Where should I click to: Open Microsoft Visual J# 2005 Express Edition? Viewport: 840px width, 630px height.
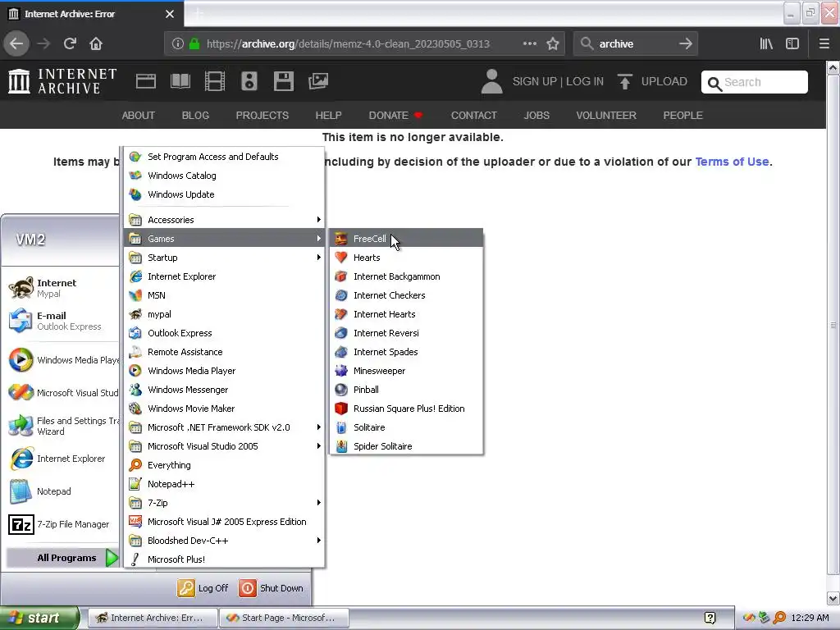tap(225, 522)
